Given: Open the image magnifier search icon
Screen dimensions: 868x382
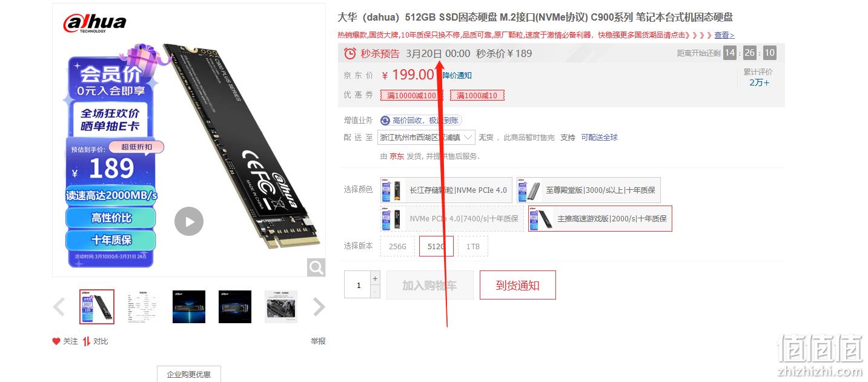Looking at the screenshot, I should point(316,267).
